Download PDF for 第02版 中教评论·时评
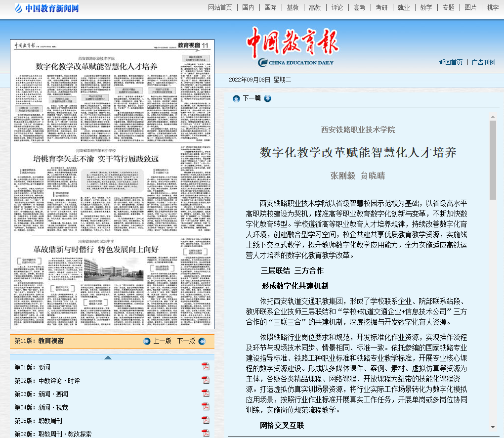The width and height of the screenshot is (504, 438). (206, 380)
